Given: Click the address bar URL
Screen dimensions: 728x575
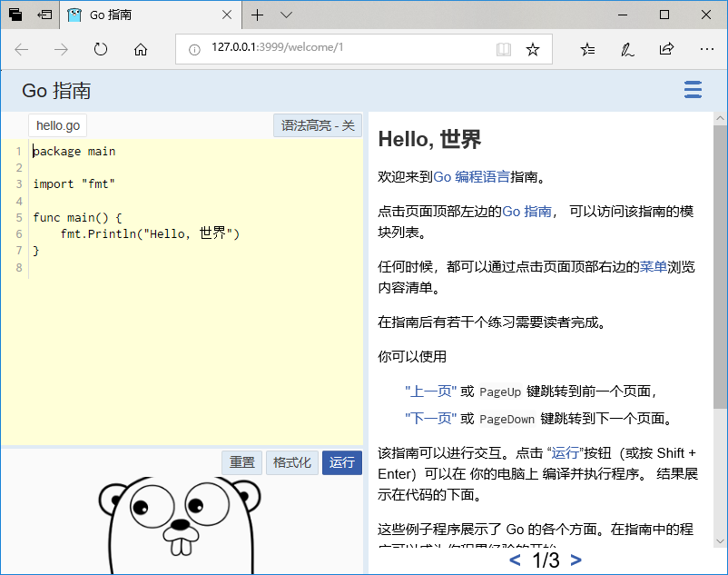Looking at the screenshot, I should (277, 47).
